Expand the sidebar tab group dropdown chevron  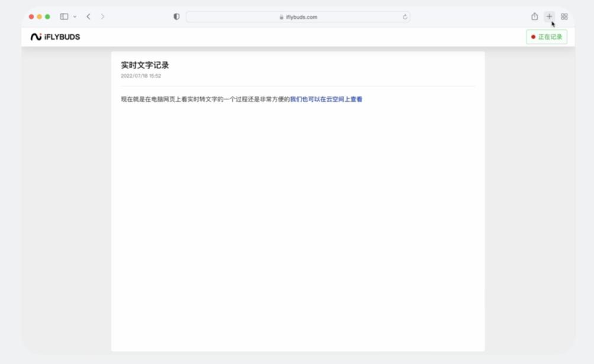tap(75, 17)
